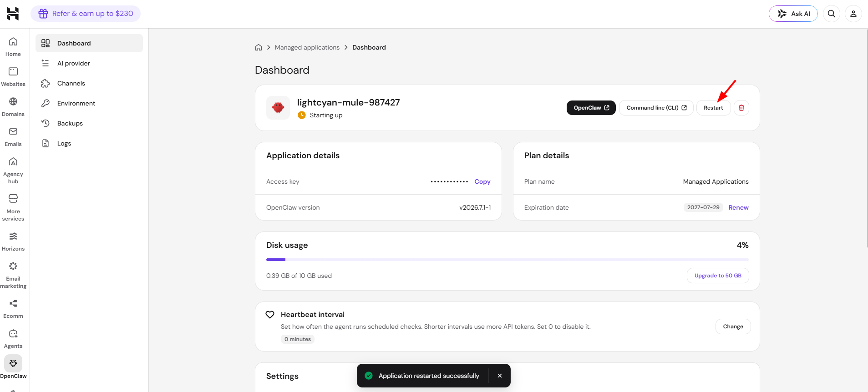Click the masked access key dots
The width and height of the screenshot is (868, 392).
pyautogui.click(x=449, y=181)
